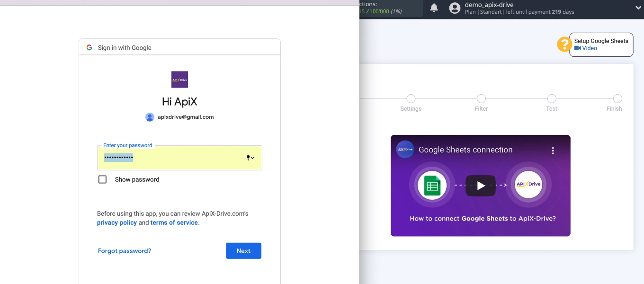The image size is (644, 284).
Task: Open the terms of service link
Action: click(x=174, y=222)
